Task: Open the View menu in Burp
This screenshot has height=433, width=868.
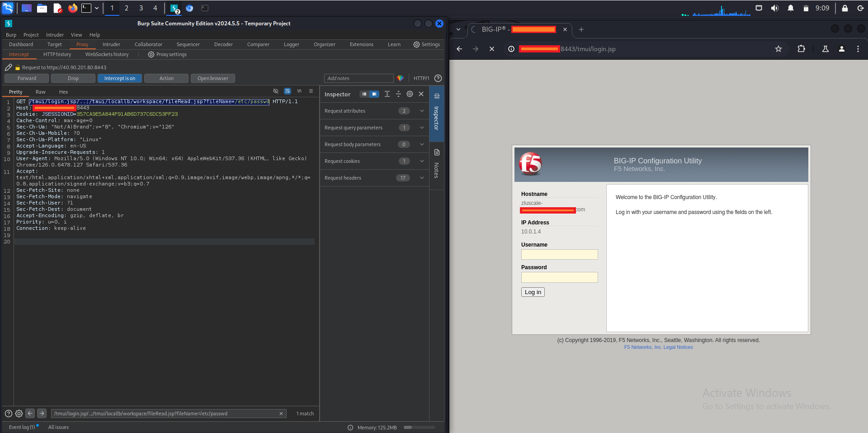Action: (76, 35)
